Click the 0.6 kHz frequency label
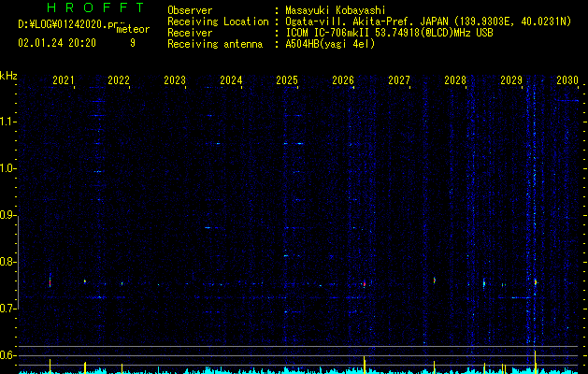 [7, 355]
